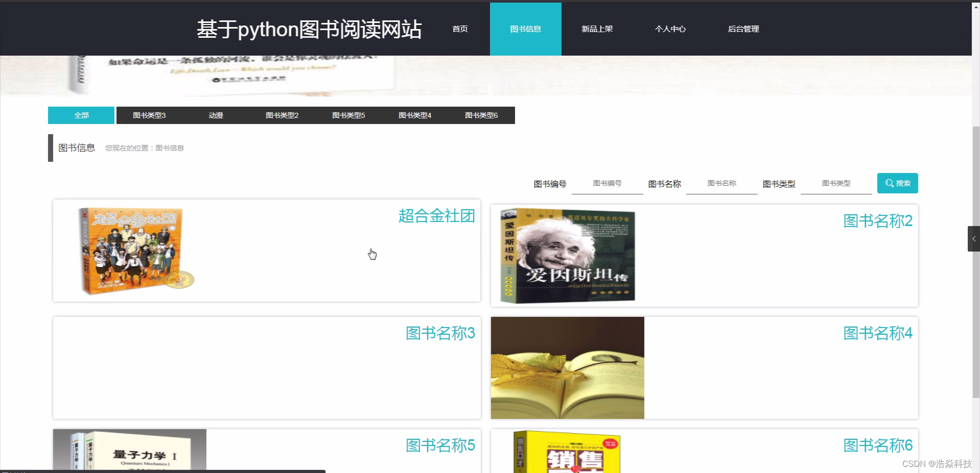This screenshot has height=473, width=980.
Task: Select the 图书类型5 category filter
Action: (348, 115)
